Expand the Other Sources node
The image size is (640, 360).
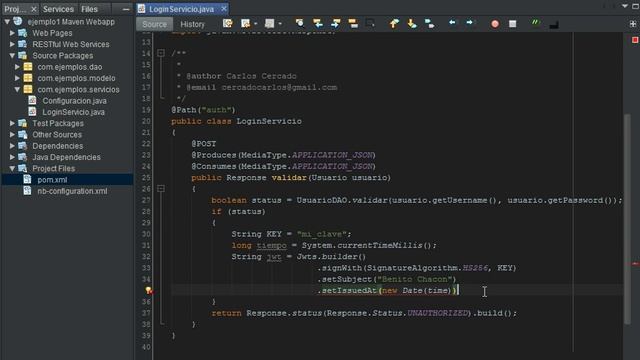click(x=12, y=134)
